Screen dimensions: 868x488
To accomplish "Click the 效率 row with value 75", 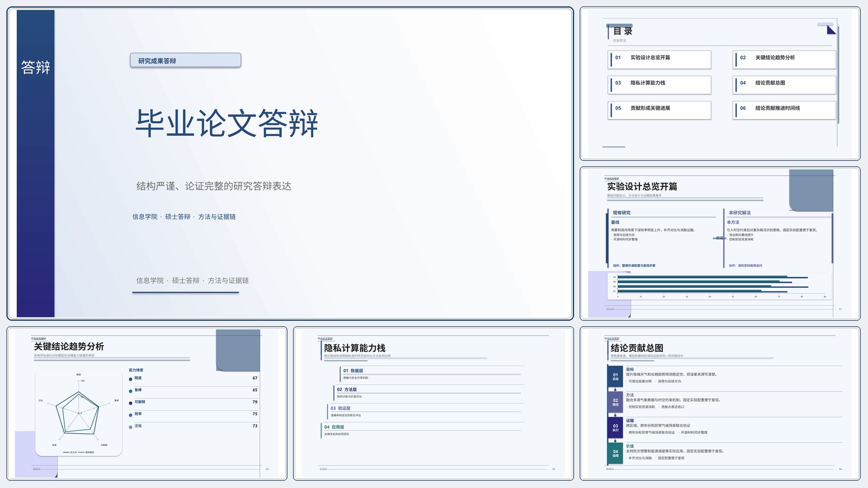I will tap(193, 414).
